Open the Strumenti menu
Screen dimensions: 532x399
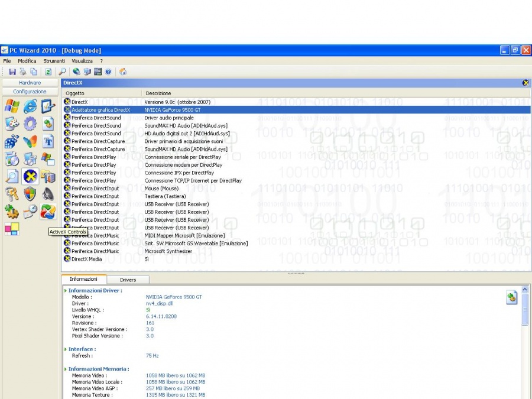click(x=54, y=61)
